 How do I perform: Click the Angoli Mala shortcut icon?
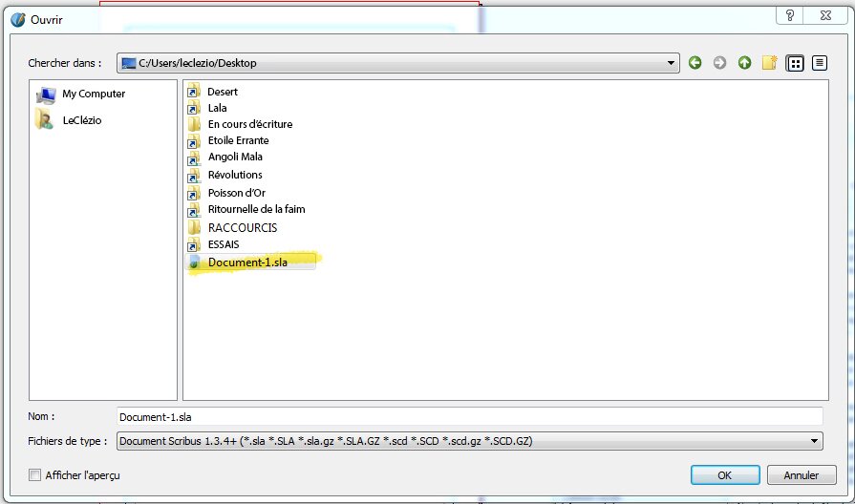(194, 157)
